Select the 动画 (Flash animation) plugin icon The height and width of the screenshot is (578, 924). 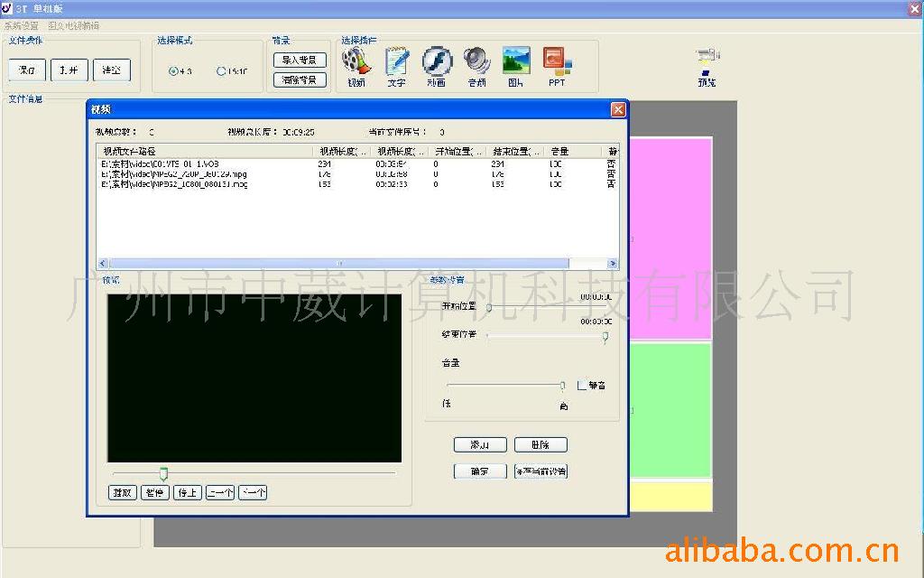[437, 61]
